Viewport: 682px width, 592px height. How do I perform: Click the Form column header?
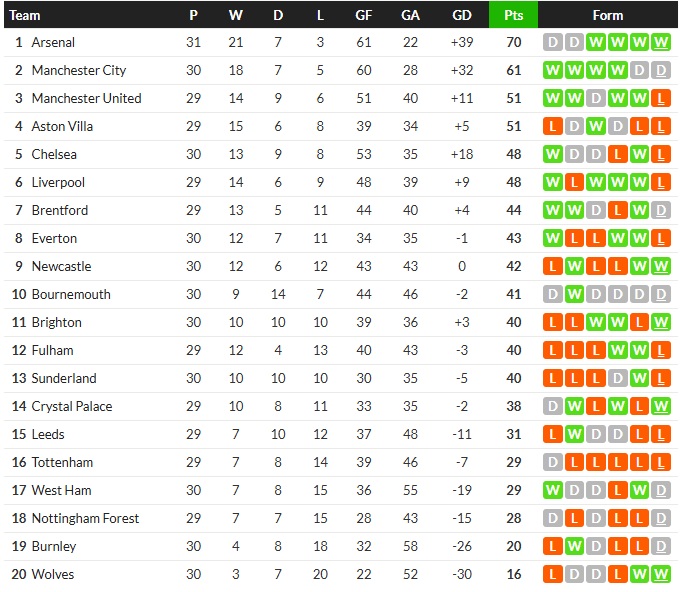(x=607, y=15)
